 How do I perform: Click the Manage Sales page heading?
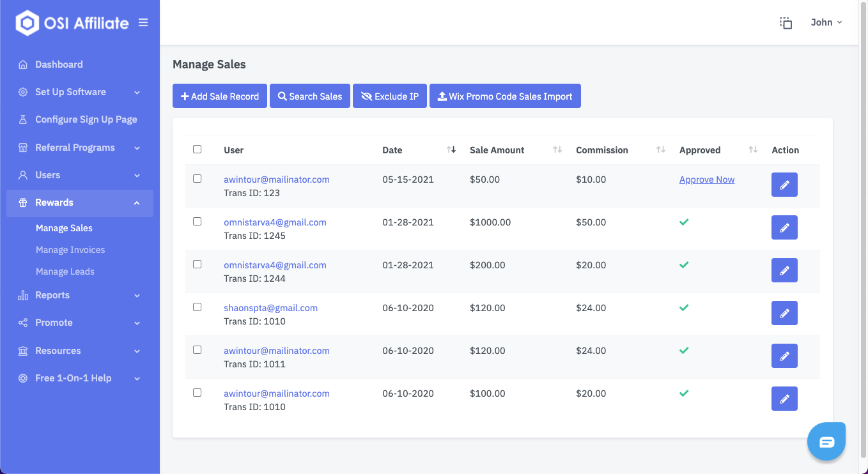(209, 64)
